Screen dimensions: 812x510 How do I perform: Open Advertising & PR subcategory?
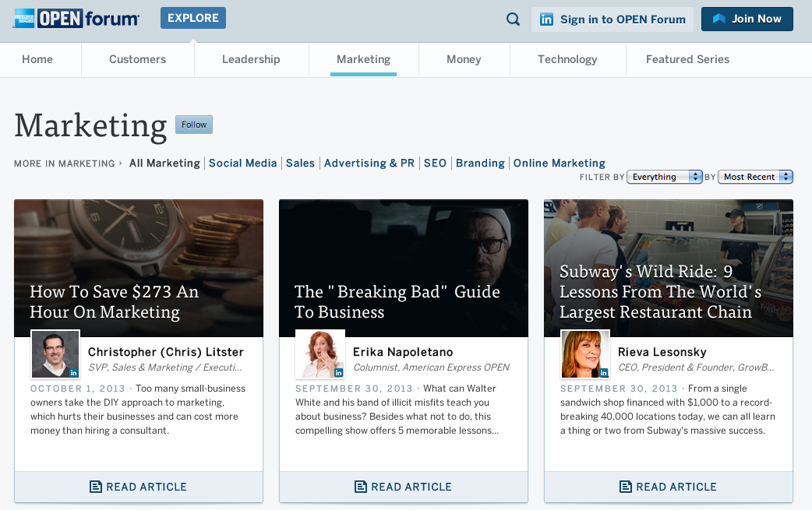point(369,163)
